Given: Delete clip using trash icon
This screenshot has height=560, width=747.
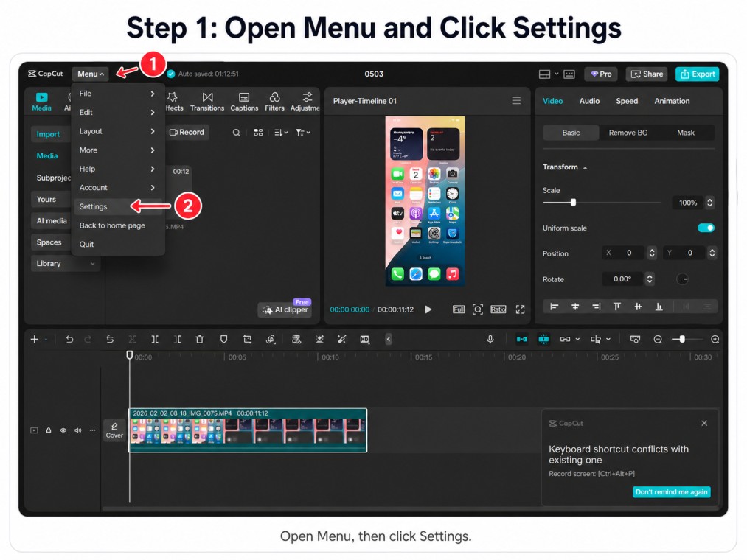Looking at the screenshot, I should [x=200, y=339].
